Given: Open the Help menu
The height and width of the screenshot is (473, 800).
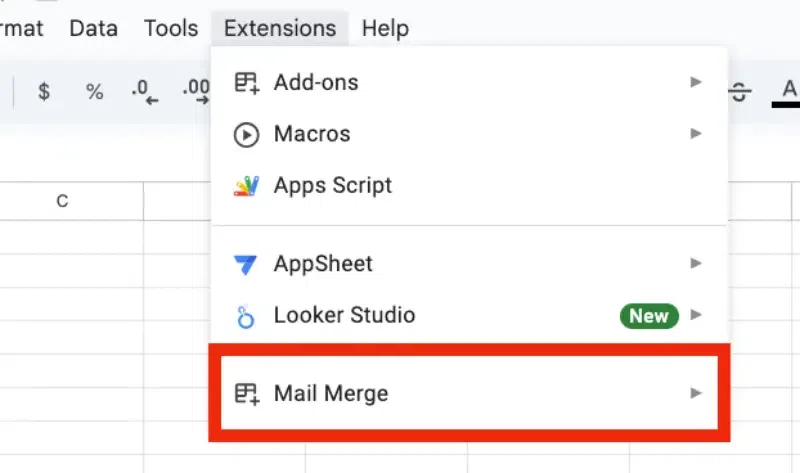Looking at the screenshot, I should pos(385,28).
